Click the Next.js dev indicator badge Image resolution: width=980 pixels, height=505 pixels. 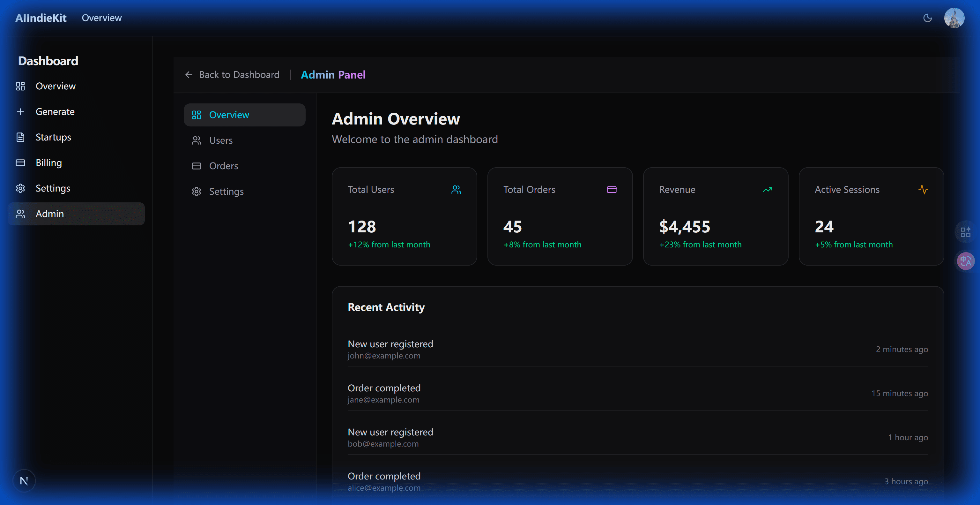coord(24,480)
